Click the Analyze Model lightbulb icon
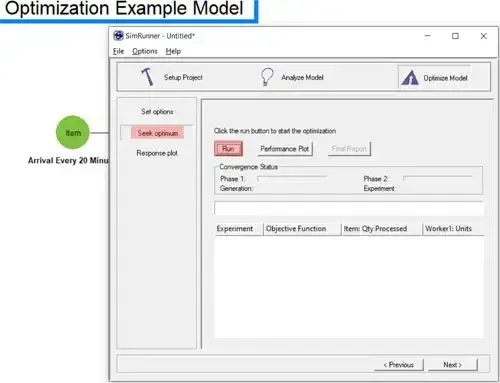Screen dimensions: 500x383 pyautogui.click(x=267, y=77)
